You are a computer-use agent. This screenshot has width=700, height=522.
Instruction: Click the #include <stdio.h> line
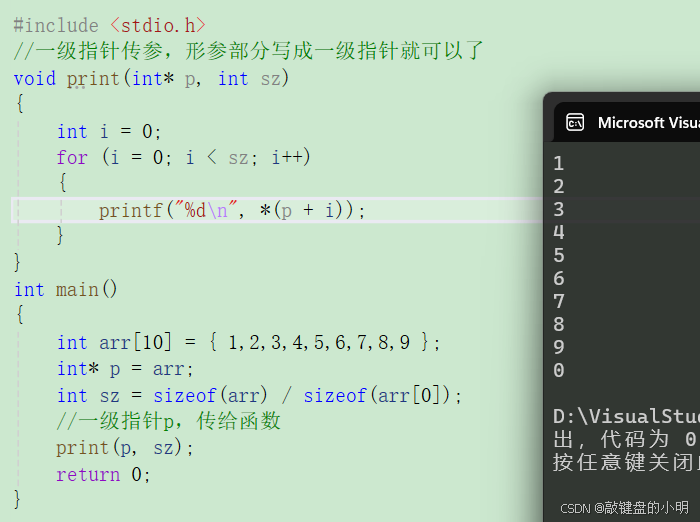(x=110, y=25)
